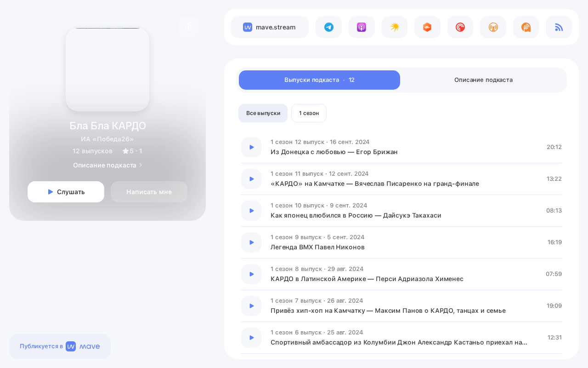Screen dimensions: 588x368
Task: Play episode Легенда BMX Павел Никонов
Action: tap(251, 242)
